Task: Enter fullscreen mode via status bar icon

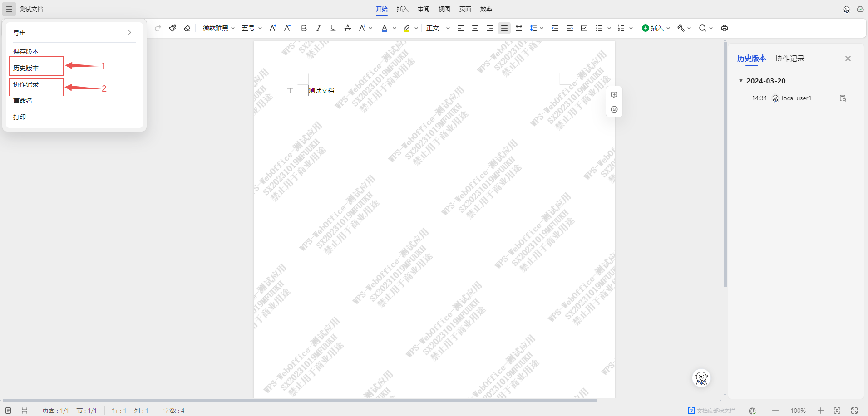Action: click(854, 411)
